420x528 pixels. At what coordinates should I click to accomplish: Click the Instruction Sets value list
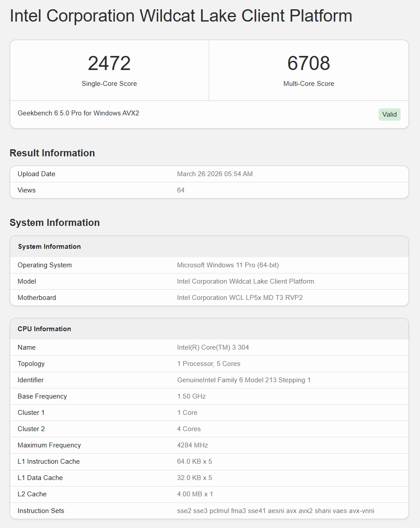click(x=276, y=511)
